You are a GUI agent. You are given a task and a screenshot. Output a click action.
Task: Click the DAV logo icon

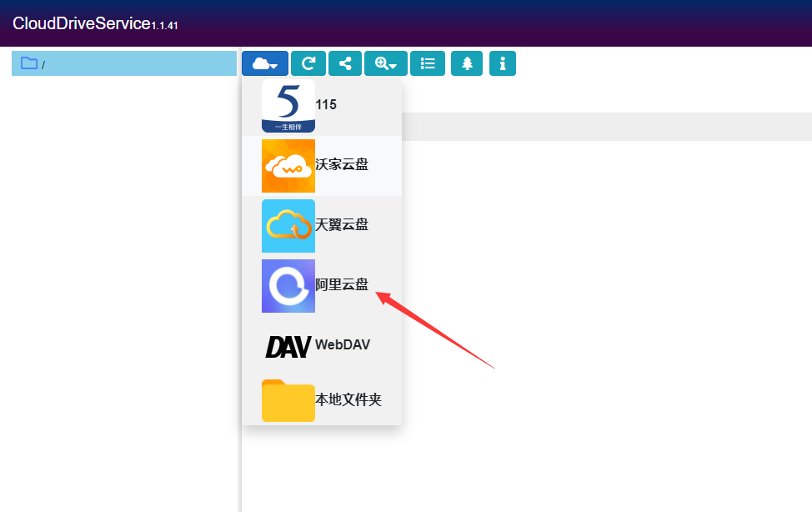pos(288,347)
